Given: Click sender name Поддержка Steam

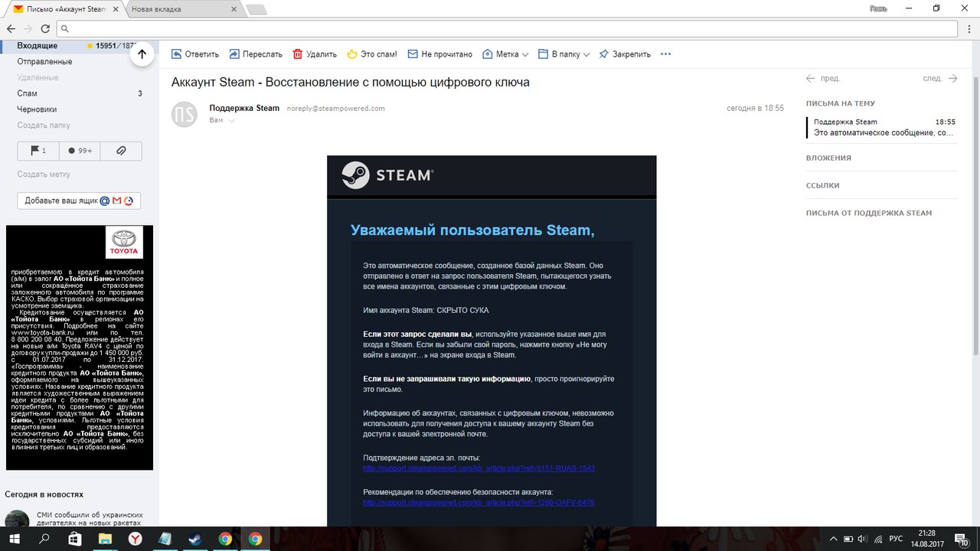Looking at the screenshot, I should pyautogui.click(x=244, y=108).
